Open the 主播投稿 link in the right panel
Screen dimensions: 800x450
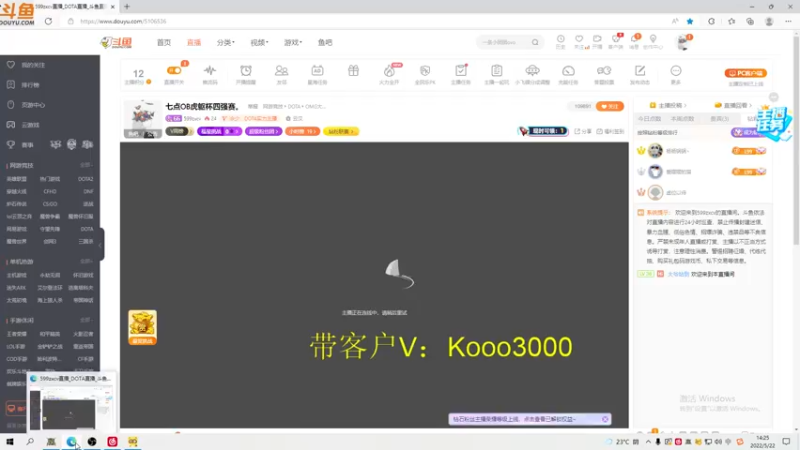[668, 105]
